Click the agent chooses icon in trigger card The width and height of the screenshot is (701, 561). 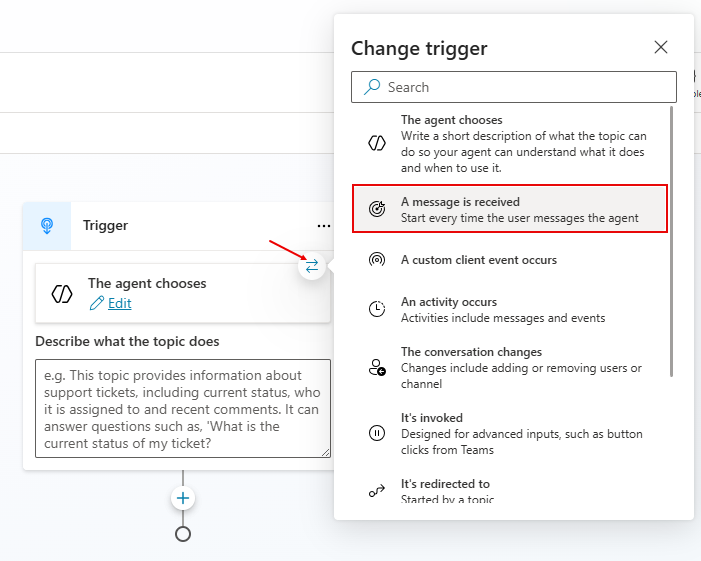tap(62, 293)
